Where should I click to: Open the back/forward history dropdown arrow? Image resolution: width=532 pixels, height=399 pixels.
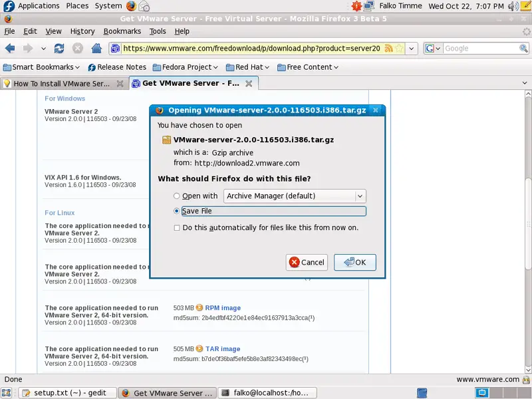point(43,49)
